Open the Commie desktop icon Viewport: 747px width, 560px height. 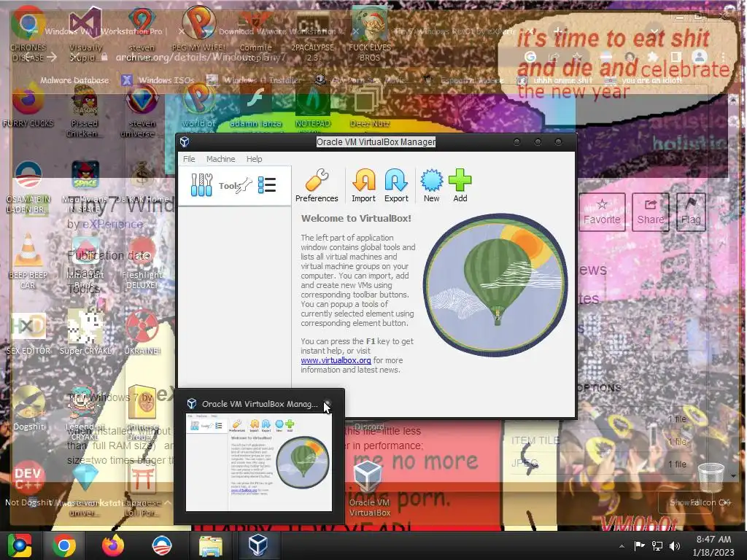[x=255, y=34]
